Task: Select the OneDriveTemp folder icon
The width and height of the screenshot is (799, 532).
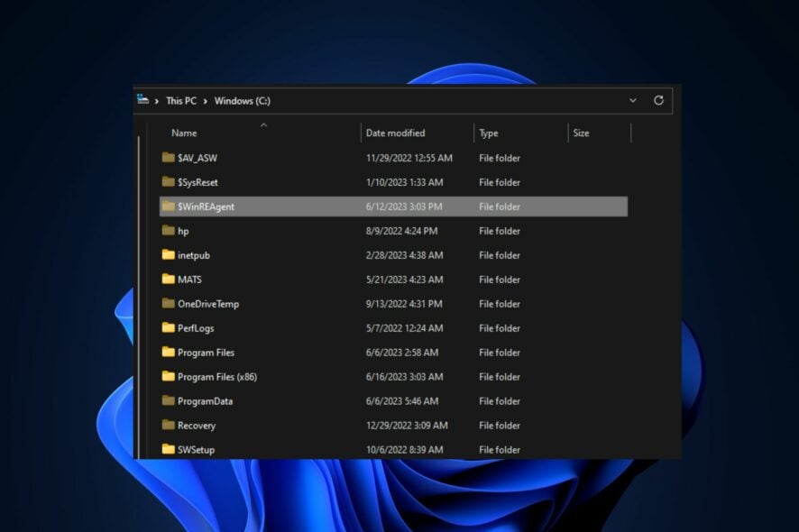Action: pyautogui.click(x=168, y=303)
